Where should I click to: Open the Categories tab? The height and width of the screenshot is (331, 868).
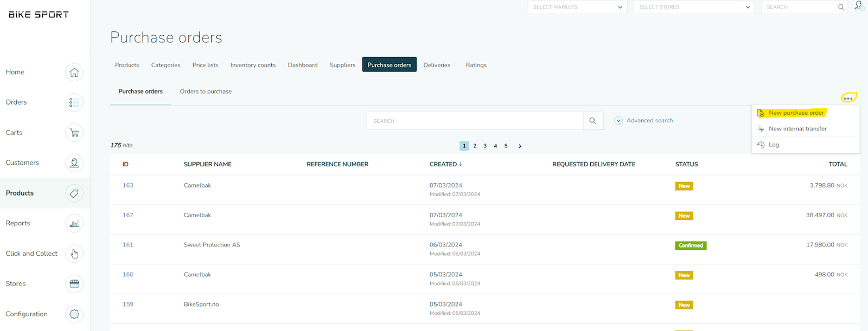tap(165, 65)
